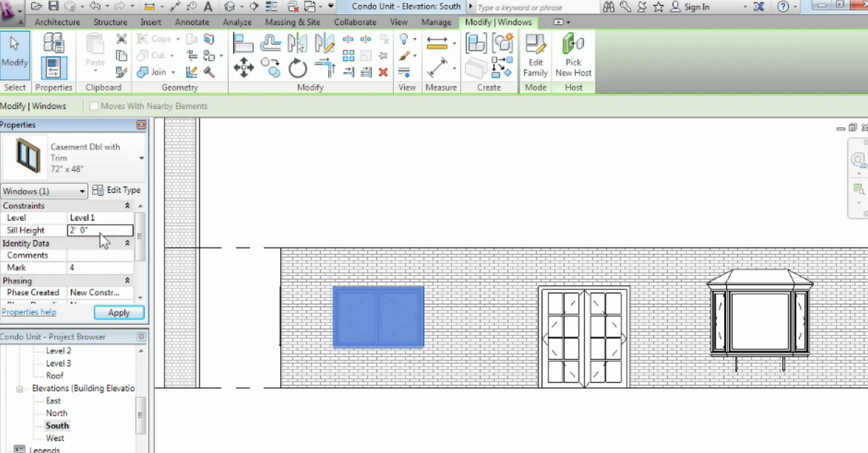The image size is (868, 453).
Task: Open the Roof view in browser
Action: (x=55, y=376)
